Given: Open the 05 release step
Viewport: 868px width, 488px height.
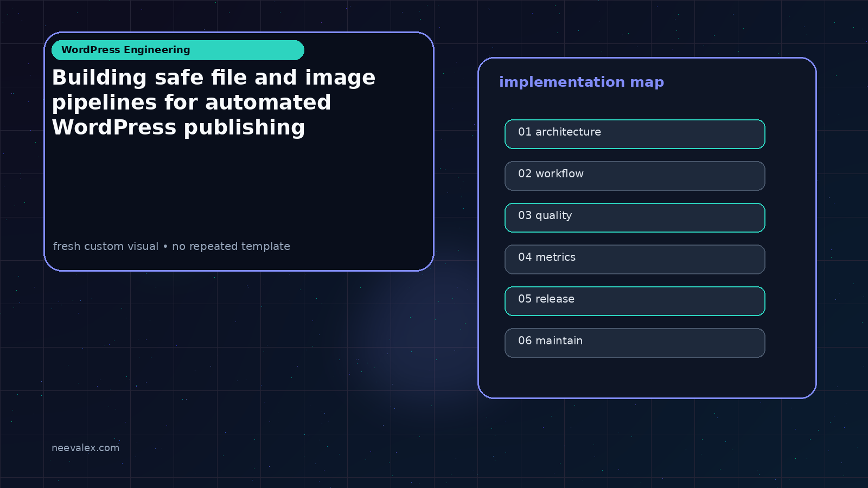Looking at the screenshot, I should coord(635,301).
